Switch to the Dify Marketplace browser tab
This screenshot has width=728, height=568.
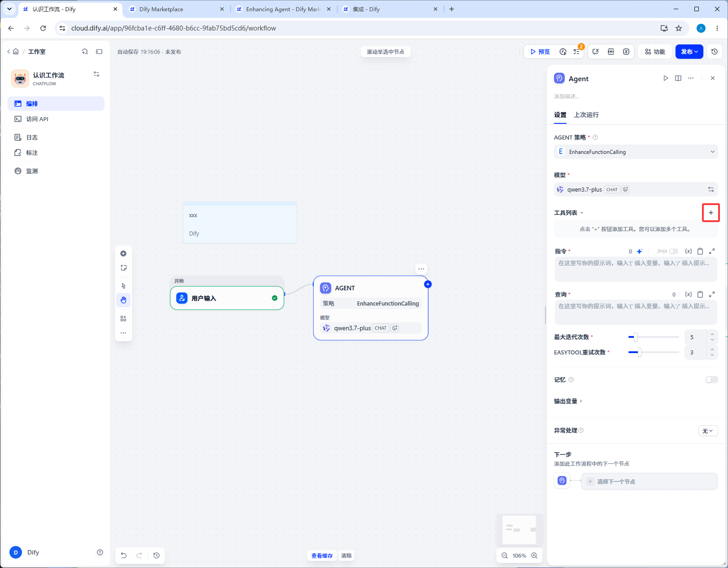pyautogui.click(x=176, y=9)
